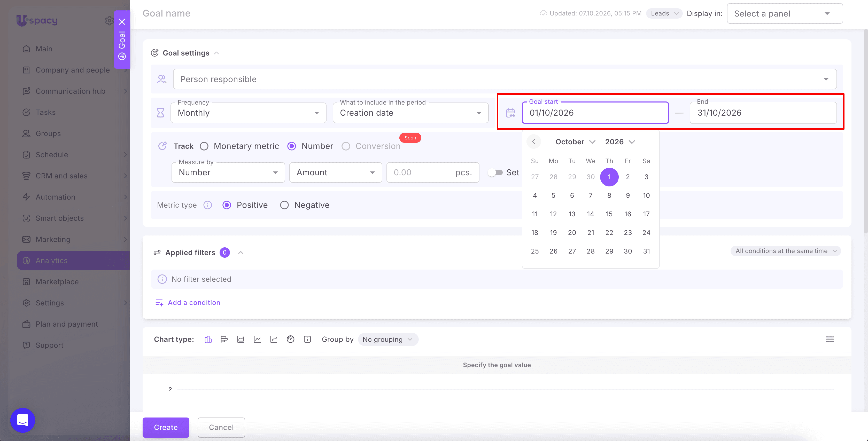Open the Frequency dropdown
The width and height of the screenshot is (868, 441).
248,113
